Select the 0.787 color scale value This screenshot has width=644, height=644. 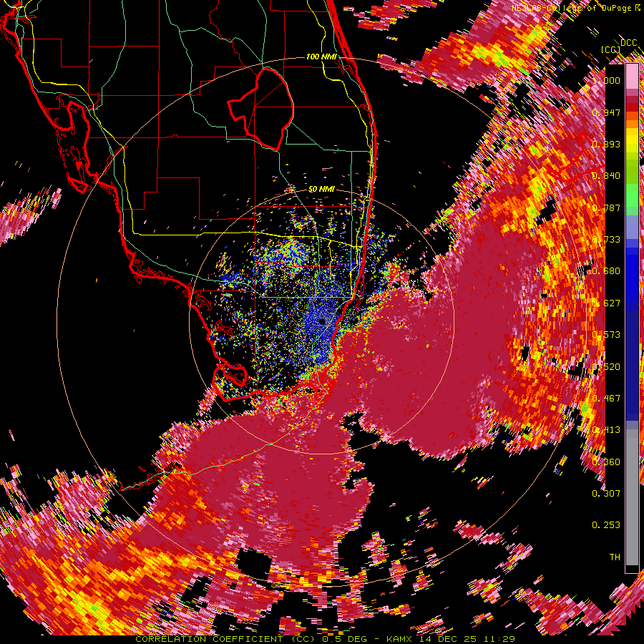(x=606, y=208)
